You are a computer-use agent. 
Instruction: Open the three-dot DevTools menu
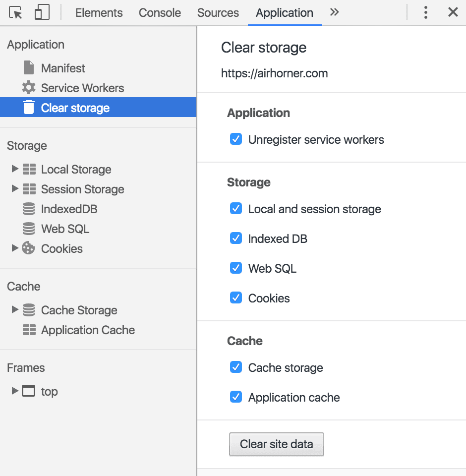point(425,13)
